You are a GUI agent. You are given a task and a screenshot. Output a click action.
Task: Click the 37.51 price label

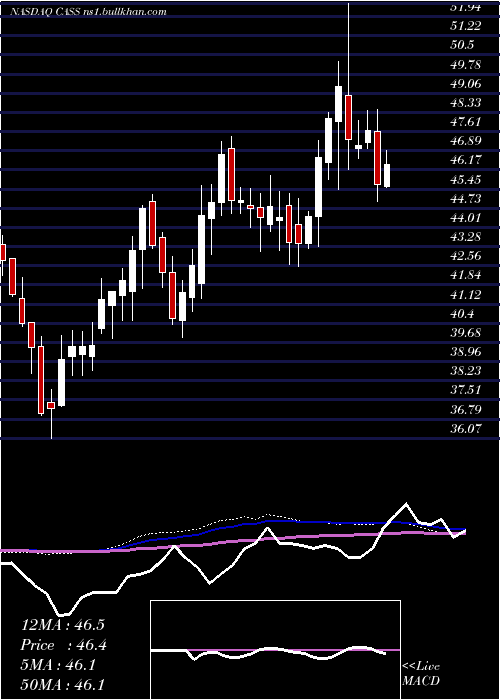pos(465,390)
